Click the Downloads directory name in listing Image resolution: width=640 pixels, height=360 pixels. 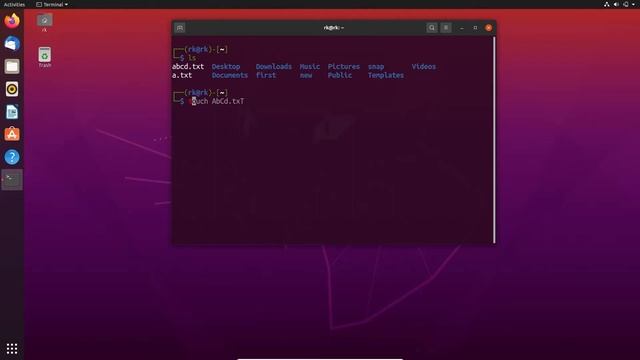tap(273, 67)
